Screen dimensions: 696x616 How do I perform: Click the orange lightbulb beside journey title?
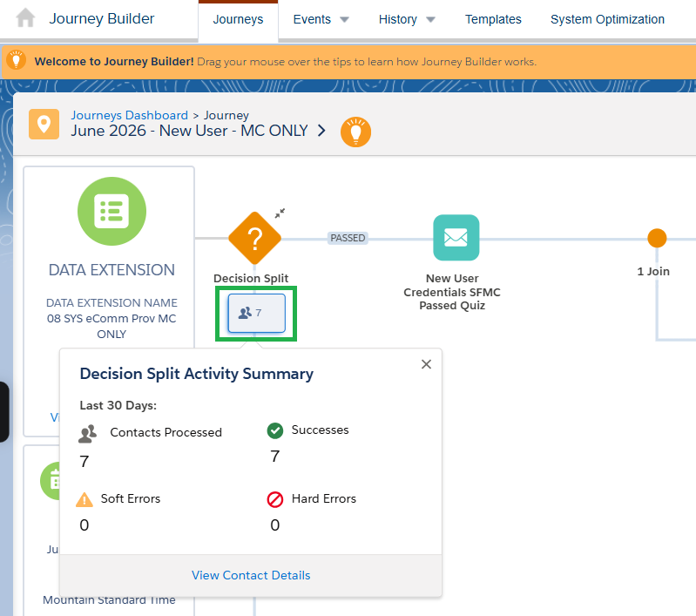tap(355, 132)
